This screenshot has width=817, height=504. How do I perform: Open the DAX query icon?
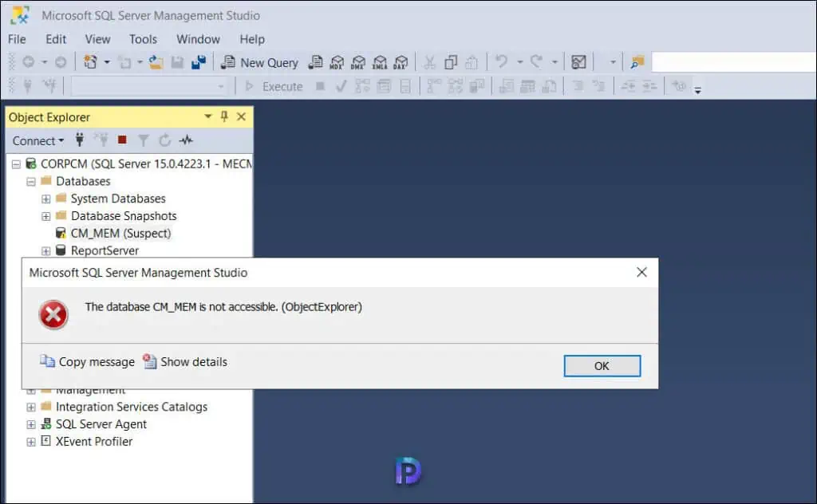401,62
